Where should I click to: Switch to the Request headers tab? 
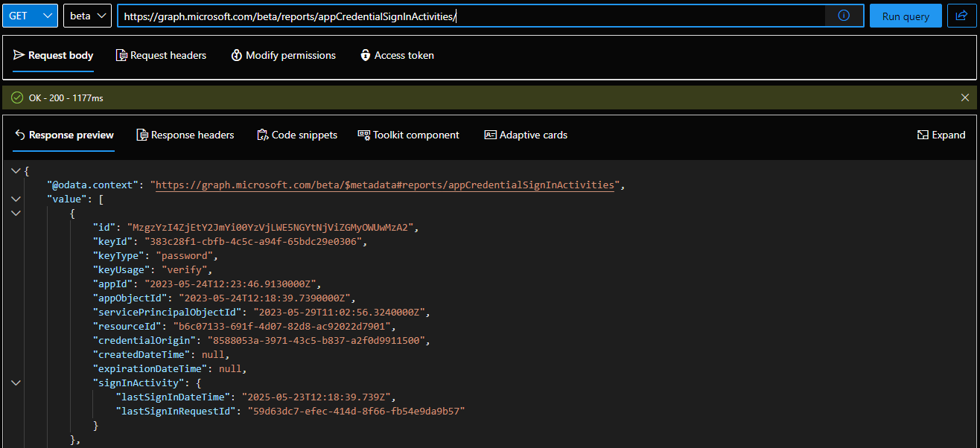click(x=161, y=55)
